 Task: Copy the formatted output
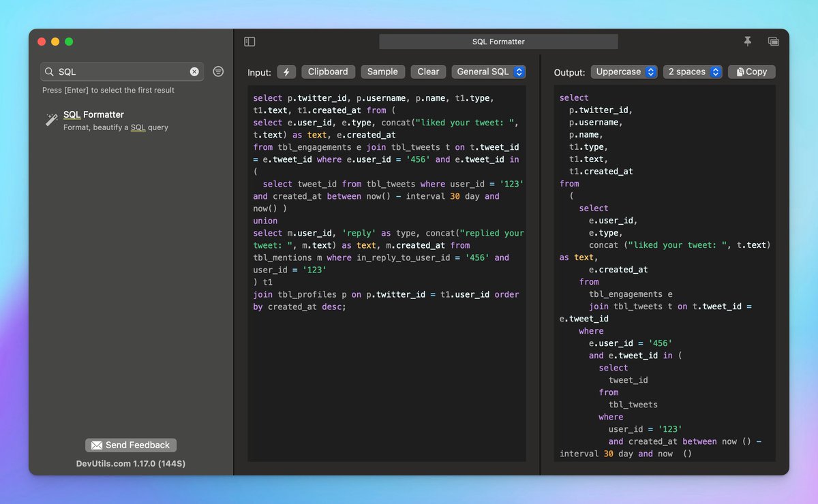752,72
